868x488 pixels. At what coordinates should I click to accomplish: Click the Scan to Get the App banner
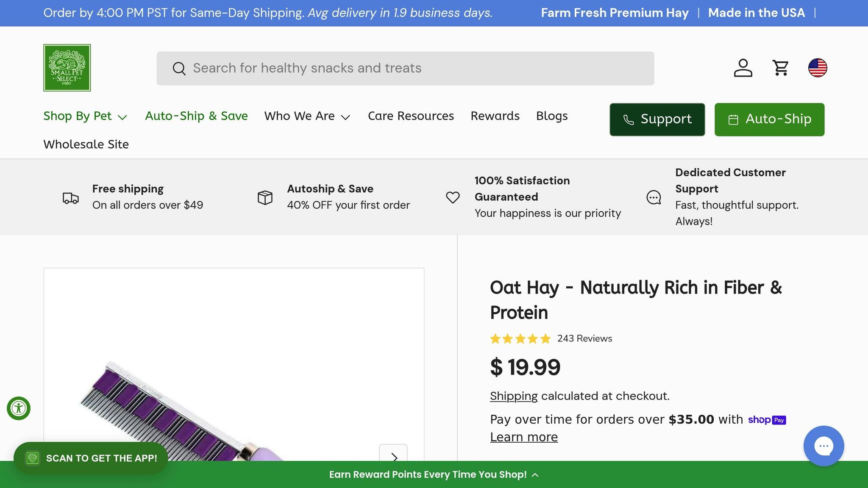(91, 458)
